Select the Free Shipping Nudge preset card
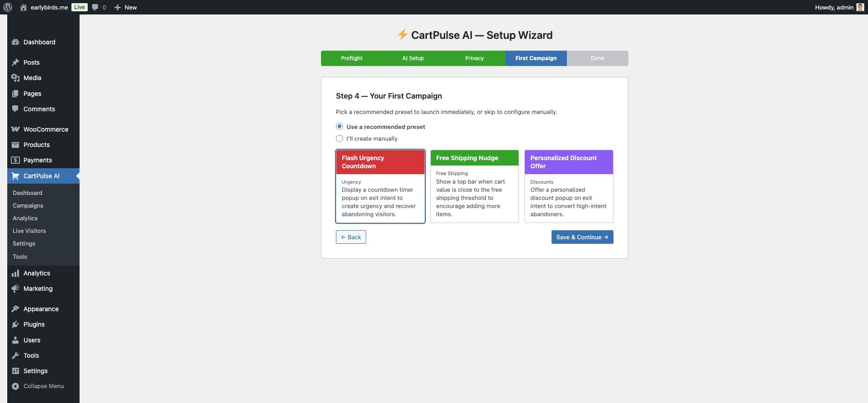This screenshot has height=403, width=868. pyautogui.click(x=474, y=186)
